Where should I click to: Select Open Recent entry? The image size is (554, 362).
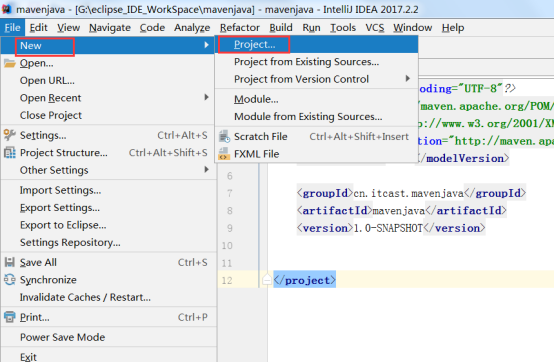click(107, 98)
